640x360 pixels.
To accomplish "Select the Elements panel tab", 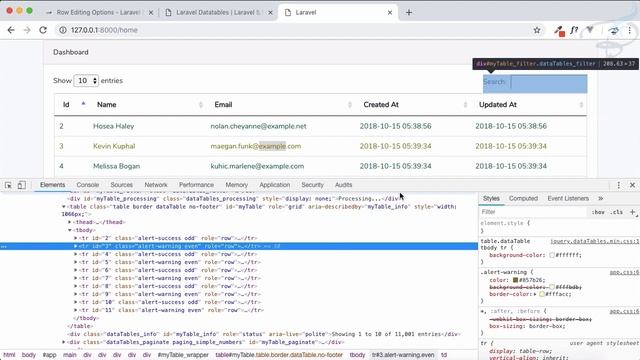I will (x=53, y=185).
